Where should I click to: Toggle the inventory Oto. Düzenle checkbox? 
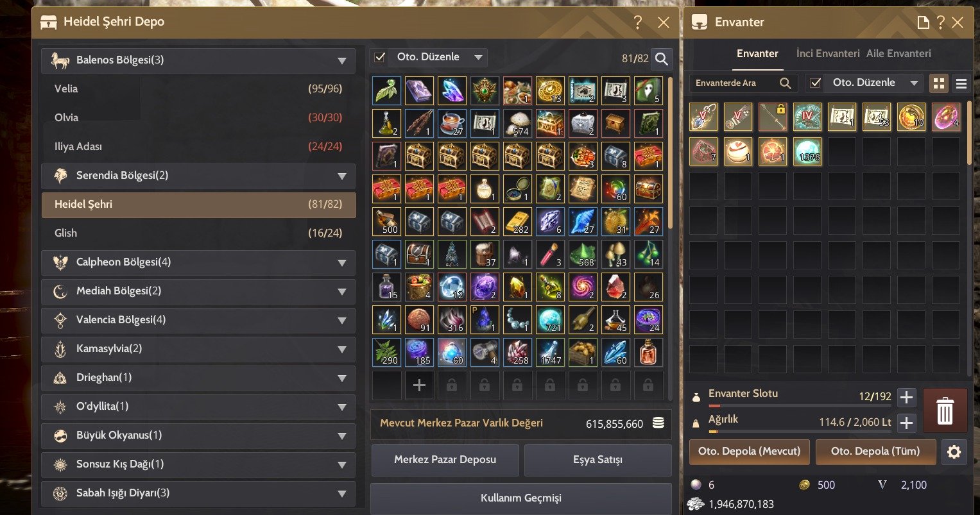pos(815,83)
